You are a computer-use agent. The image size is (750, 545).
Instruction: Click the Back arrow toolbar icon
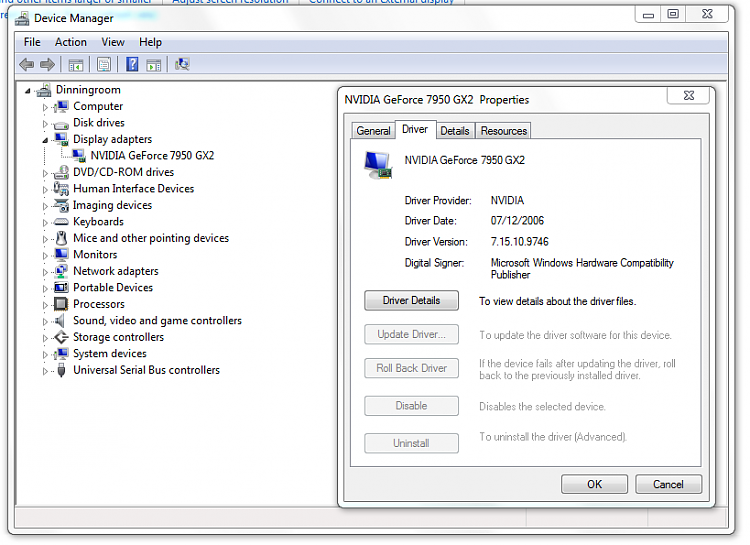(x=26, y=64)
